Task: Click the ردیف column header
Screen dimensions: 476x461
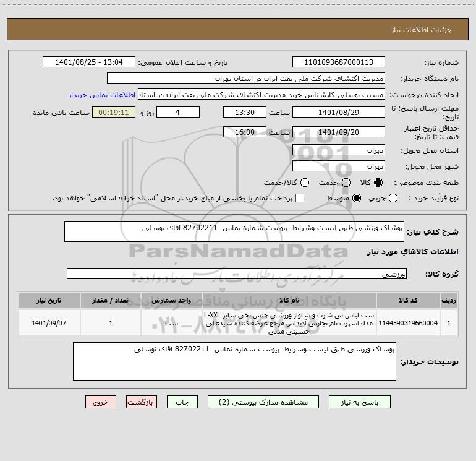Action: tap(449, 301)
